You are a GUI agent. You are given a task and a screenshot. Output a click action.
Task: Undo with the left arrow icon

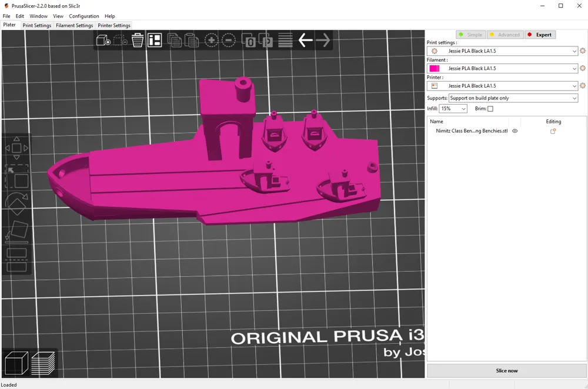pyautogui.click(x=306, y=40)
